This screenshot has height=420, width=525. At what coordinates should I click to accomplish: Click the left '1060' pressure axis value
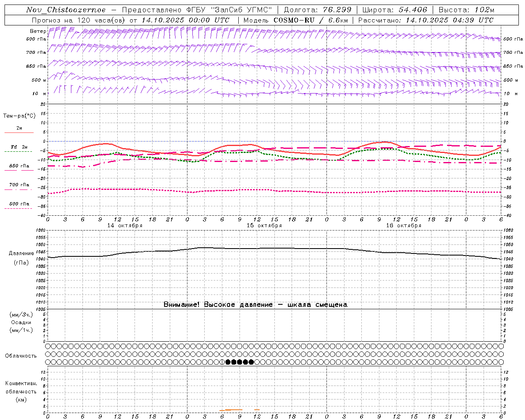coord(41,230)
